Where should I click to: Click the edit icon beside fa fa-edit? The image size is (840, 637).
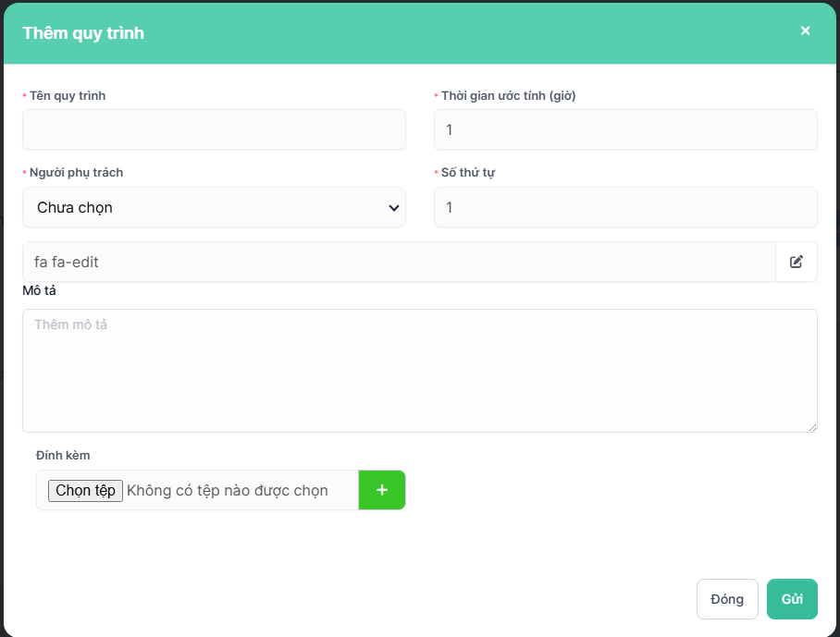[797, 262]
